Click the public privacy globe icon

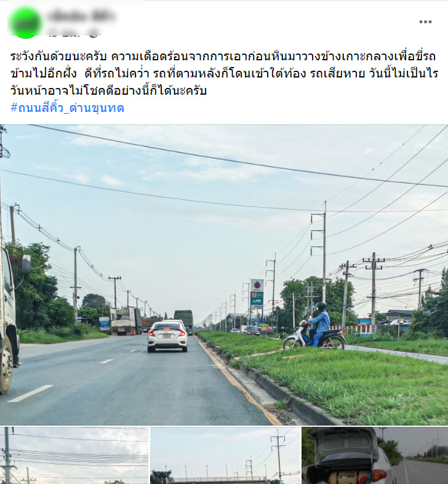pyautogui.click(x=93, y=33)
